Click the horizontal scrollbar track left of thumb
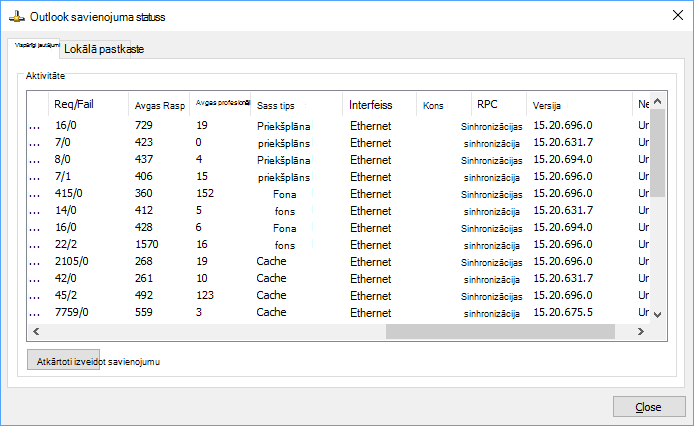 pos(214,331)
